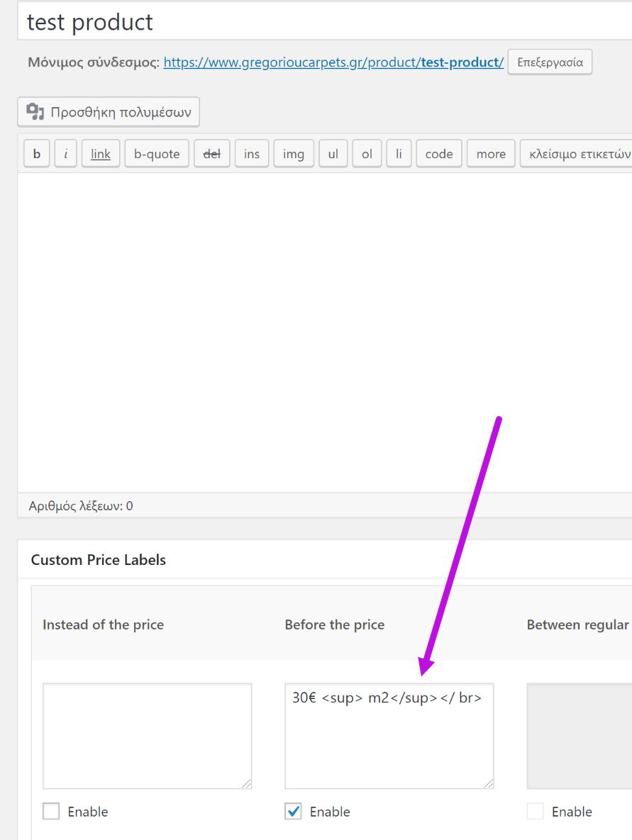This screenshot has width=632, height=840.
Task: Insert unordered list with ul button
Action: coord(333,154)
